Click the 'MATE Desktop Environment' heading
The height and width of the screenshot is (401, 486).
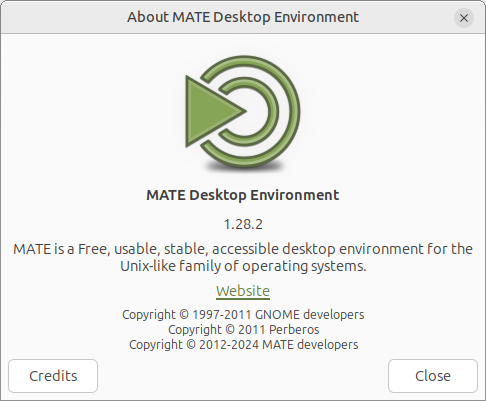[243, 195]
